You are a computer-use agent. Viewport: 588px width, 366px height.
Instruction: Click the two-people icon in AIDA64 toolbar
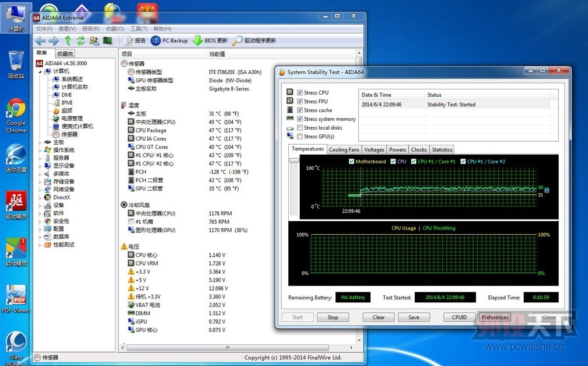point(94,40)
